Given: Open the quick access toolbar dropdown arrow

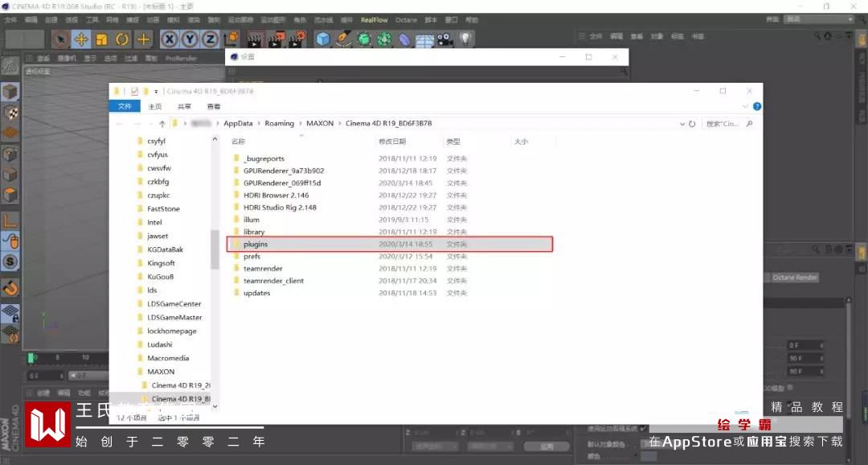Looking at the screenshot, I should (156, 92).
